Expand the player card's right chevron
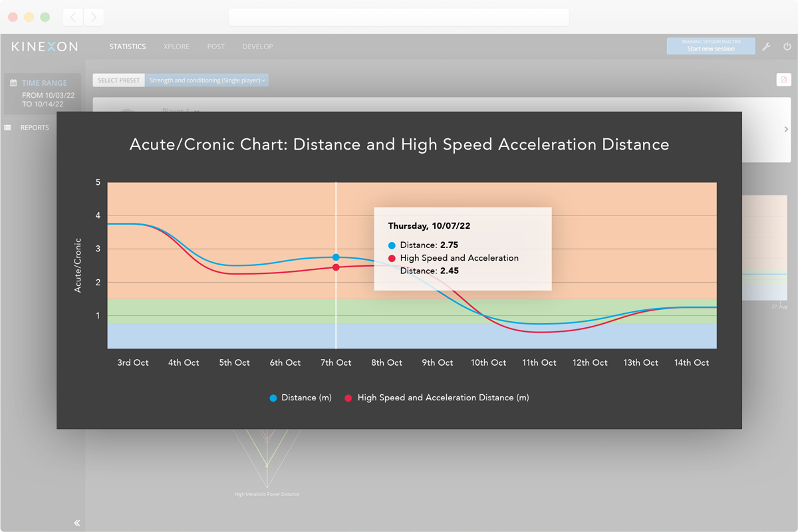Screen dimensions: 798x532 tap(786, 129)
